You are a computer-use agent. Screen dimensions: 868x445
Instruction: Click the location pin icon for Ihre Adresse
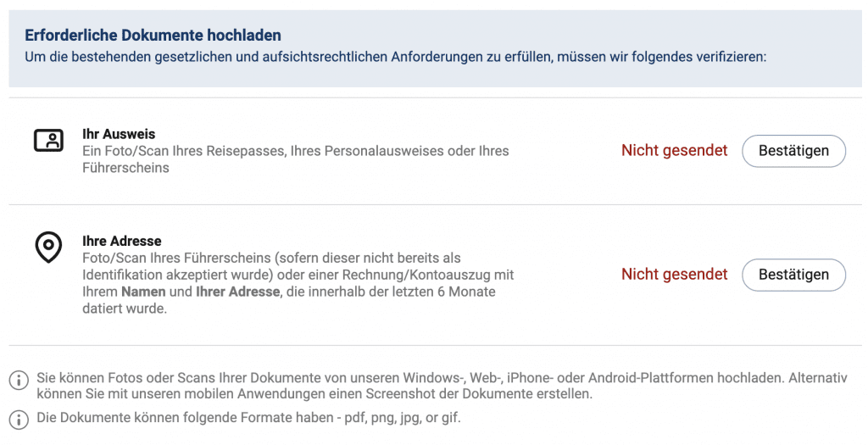[x=48, y=247]
